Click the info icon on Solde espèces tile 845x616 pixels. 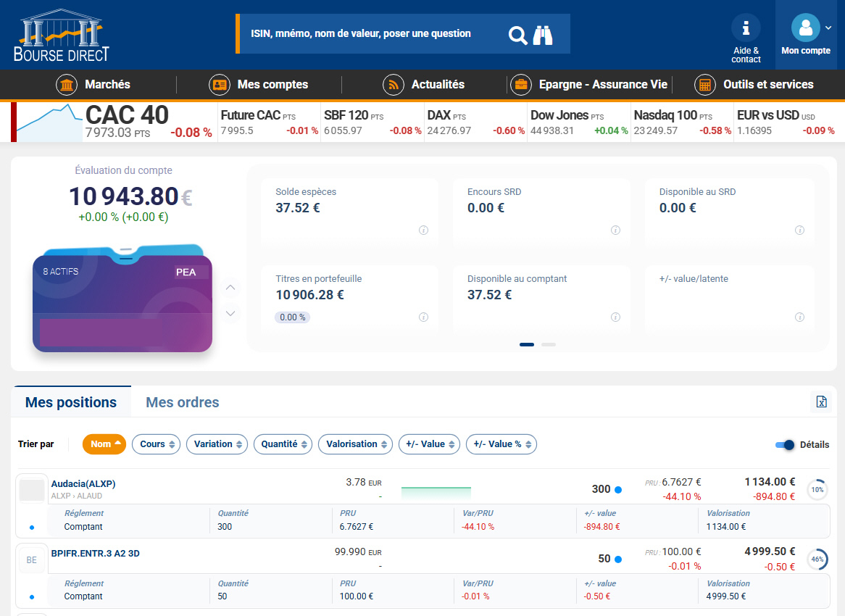424,230
